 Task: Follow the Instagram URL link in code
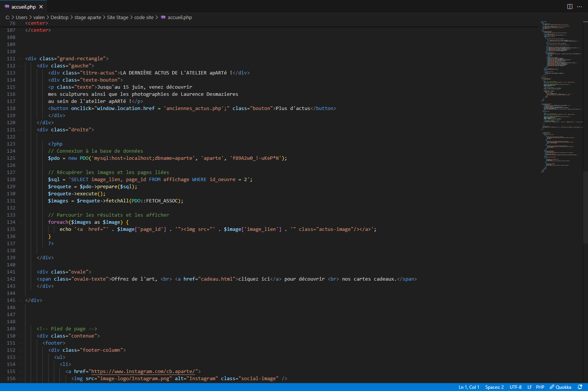[143, 372]
